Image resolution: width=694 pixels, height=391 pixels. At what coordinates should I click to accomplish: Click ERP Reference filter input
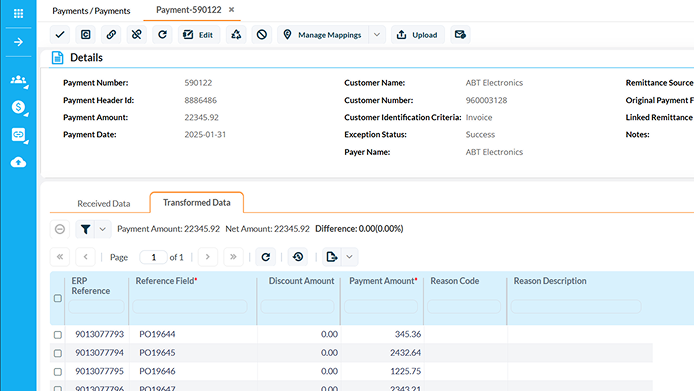pyautogui.click(x=96, y=306)
